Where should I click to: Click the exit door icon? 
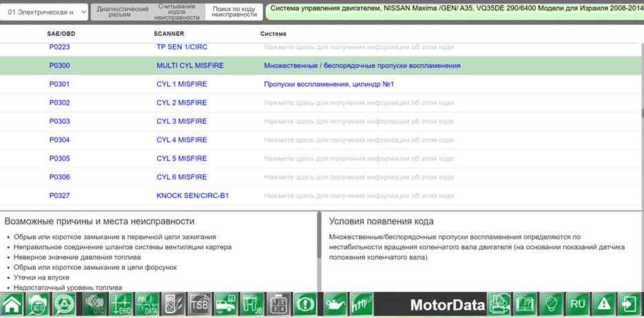630,304
